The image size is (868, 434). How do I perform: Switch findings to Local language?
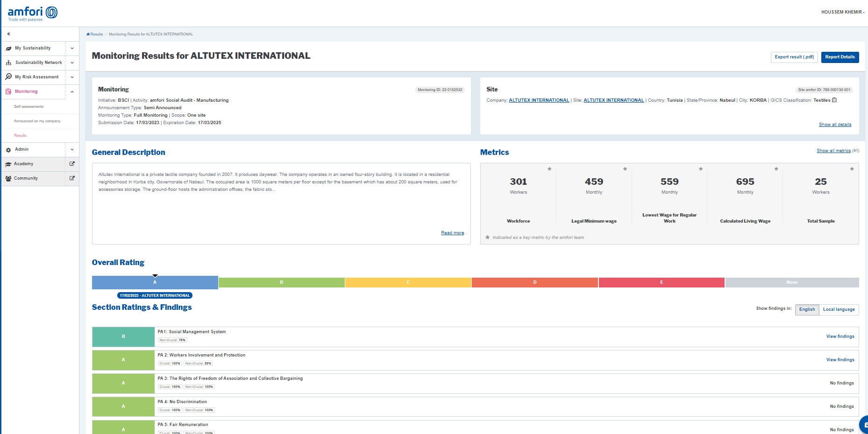click(839, 309)
